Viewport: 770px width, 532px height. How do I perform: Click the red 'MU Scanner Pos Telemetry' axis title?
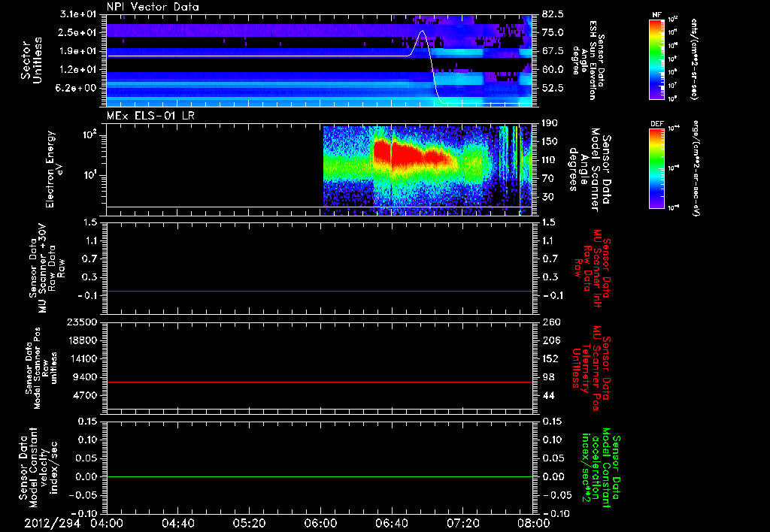(x=591, y=367)
